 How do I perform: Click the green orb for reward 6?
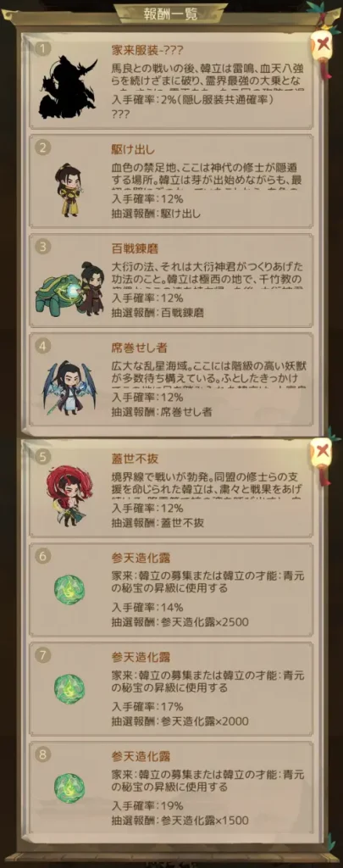click(69, 590)
